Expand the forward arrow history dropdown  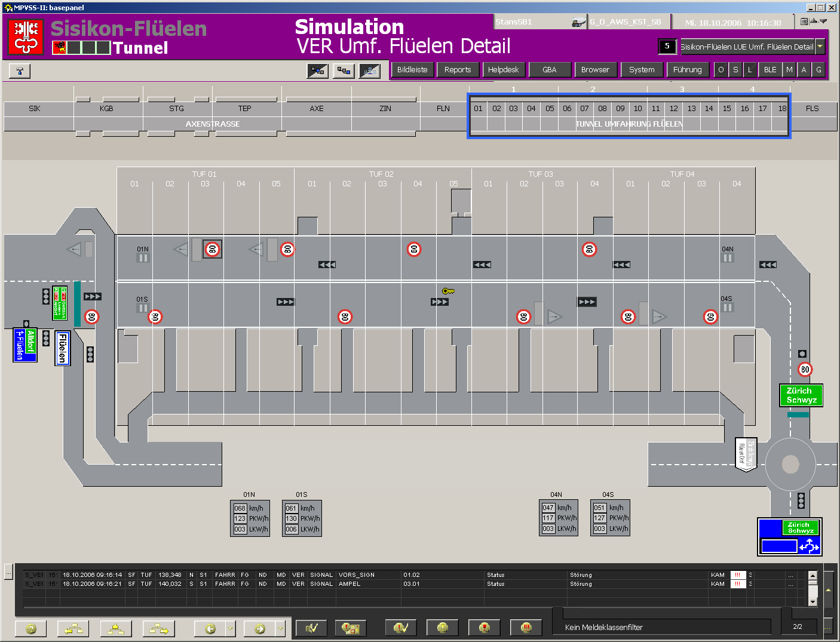click(280, 628)
